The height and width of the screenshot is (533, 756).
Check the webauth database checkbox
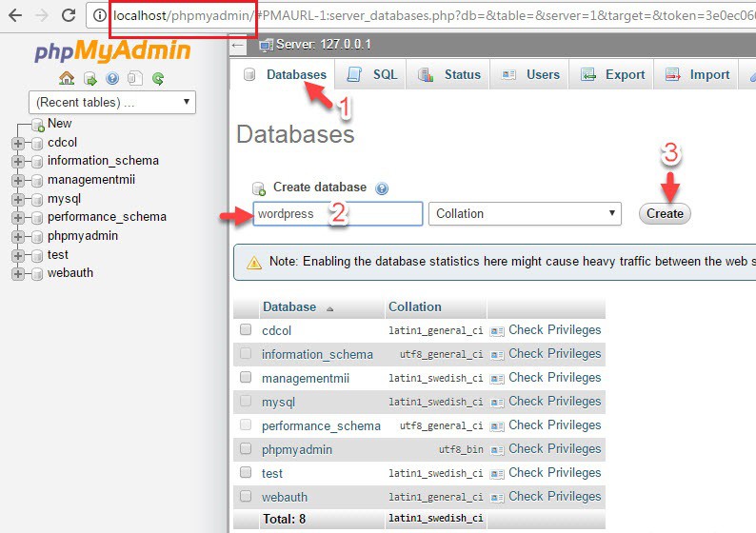pyautogui.click(x=246, y=496)
